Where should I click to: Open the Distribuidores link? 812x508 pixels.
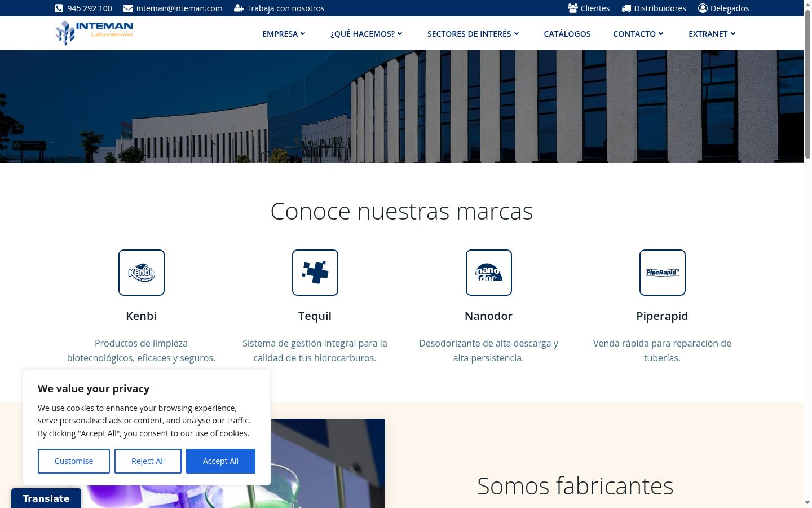(x=660, y=8)
